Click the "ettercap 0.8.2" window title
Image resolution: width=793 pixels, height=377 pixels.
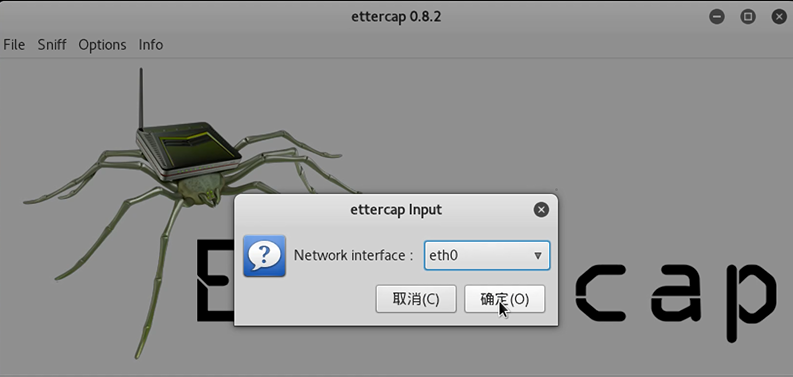(396, 17)
